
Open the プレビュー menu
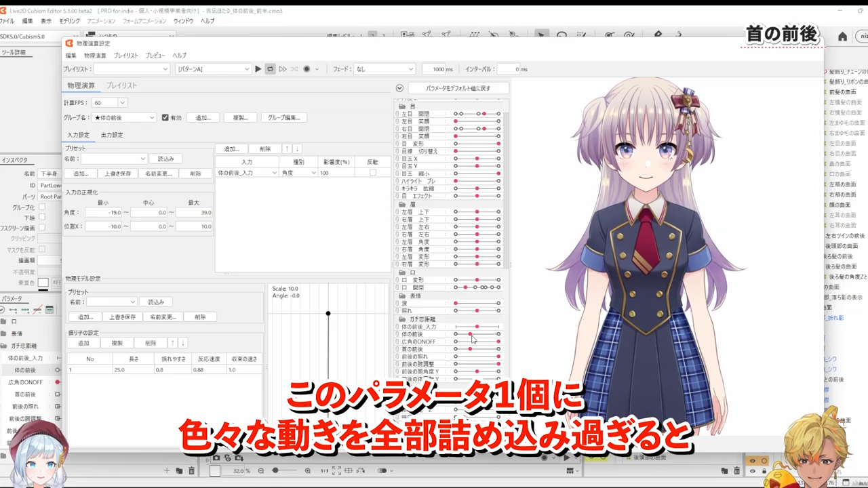point(155,56)
